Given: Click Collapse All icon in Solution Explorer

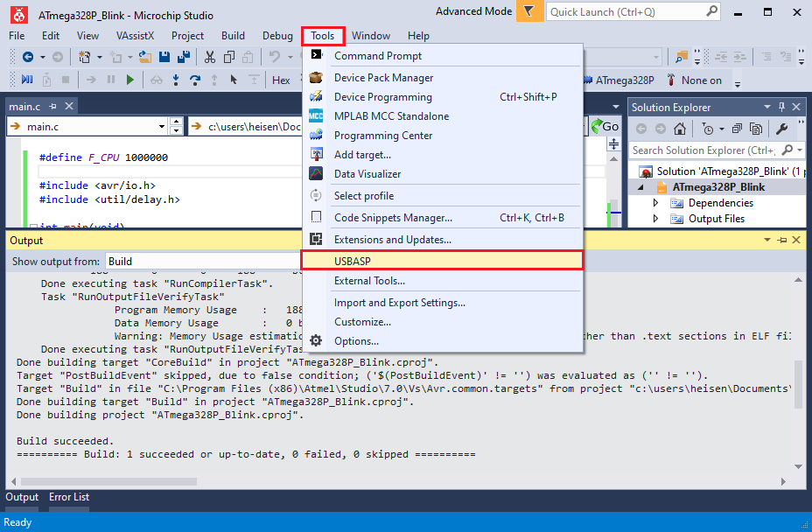Looking at the screenshot, I should coord(737,129).
